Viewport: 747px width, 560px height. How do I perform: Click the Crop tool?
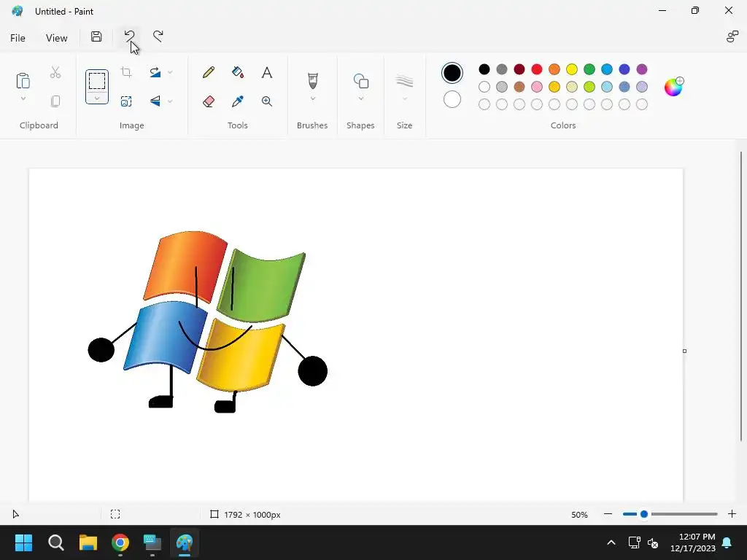(x=126, y=72)
